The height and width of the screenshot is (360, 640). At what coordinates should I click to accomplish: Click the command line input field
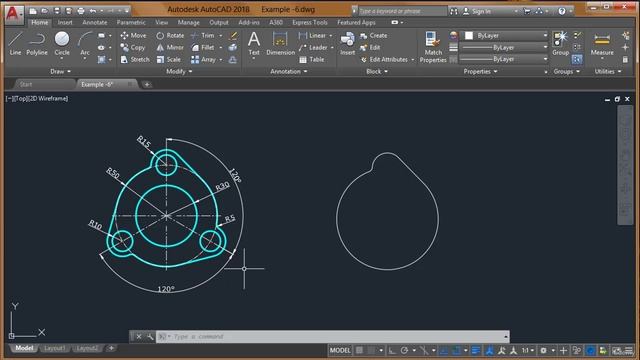pos(330,337)
